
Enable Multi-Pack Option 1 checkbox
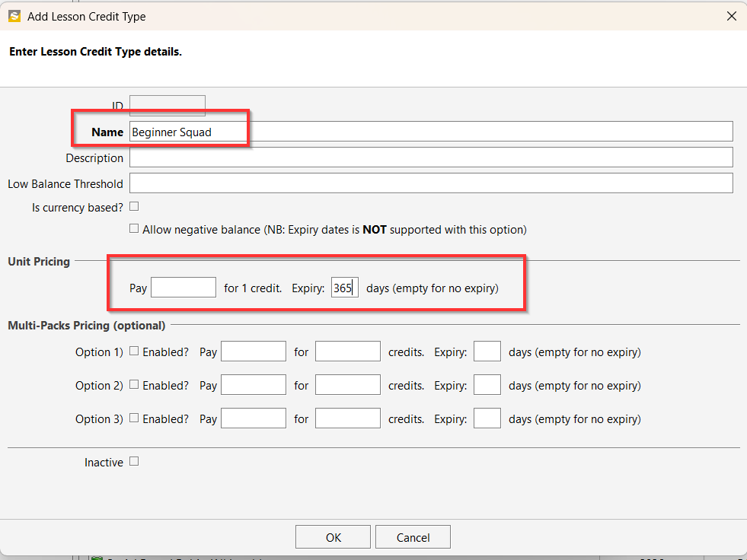pyautogui.click(x=134, y=352)
